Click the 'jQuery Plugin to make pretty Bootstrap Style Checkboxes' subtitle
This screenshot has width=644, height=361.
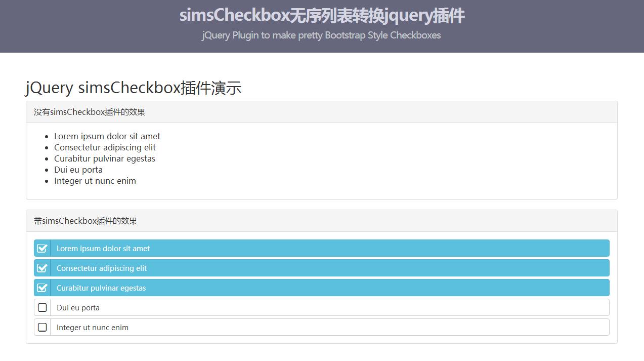(x=321, y=35)
